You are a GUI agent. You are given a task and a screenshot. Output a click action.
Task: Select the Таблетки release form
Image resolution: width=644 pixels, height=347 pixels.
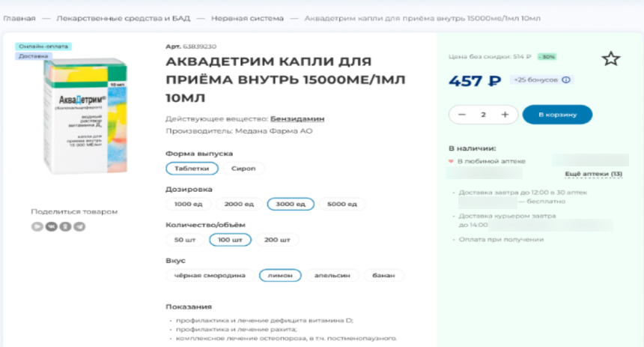(192, 169)
